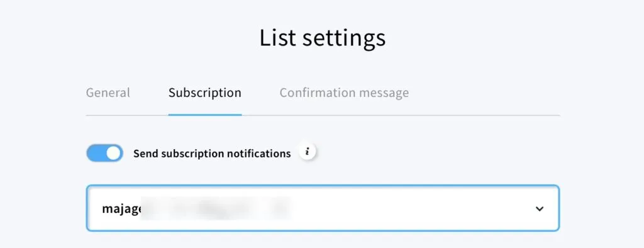Viewport: 644px width, 248px height.
Task: Expand the list using the dropdown arrow
Action: point(540,209)
